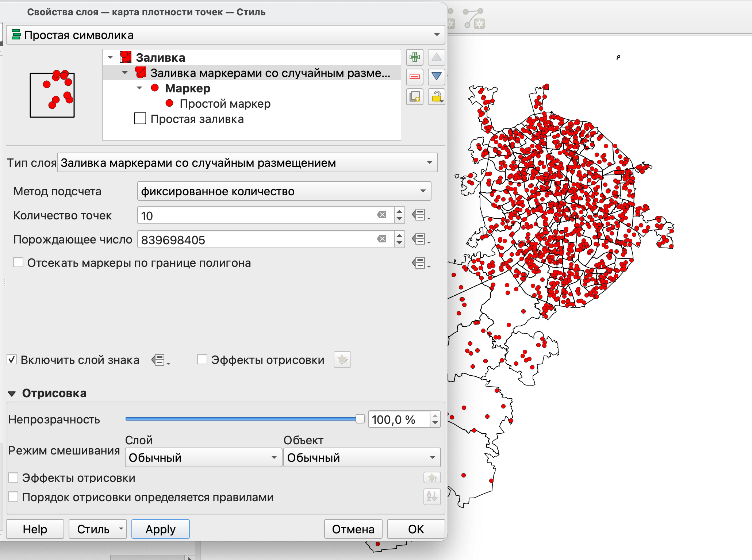Image resolution: width=752 pixels, height=560 pixels.
Task: Enable Порядок отрисовки определяется правилами
Action: (x=14, y=497)
